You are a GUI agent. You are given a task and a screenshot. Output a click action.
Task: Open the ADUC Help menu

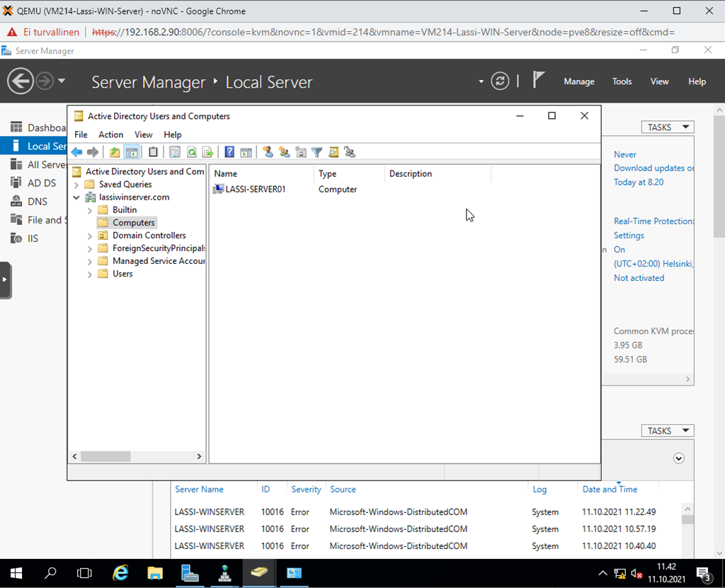pos(173,134)
